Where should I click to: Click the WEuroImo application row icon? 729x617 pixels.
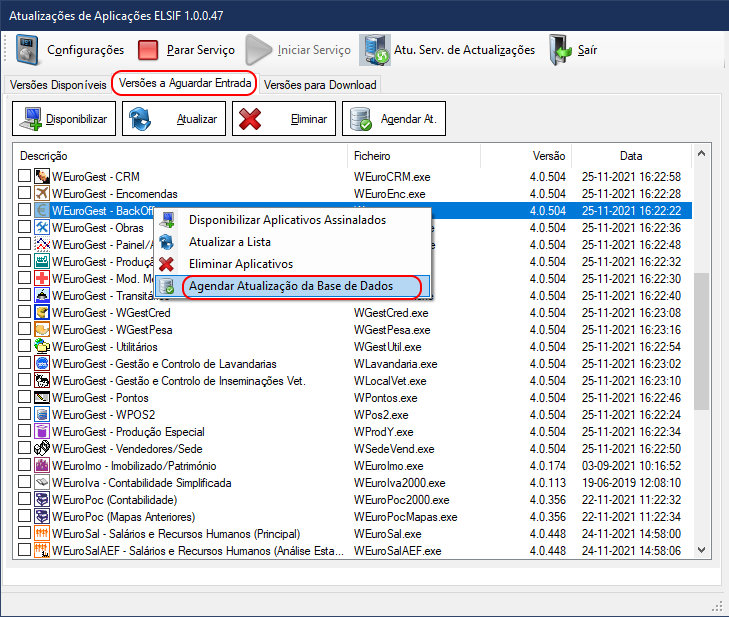point(42,465)
